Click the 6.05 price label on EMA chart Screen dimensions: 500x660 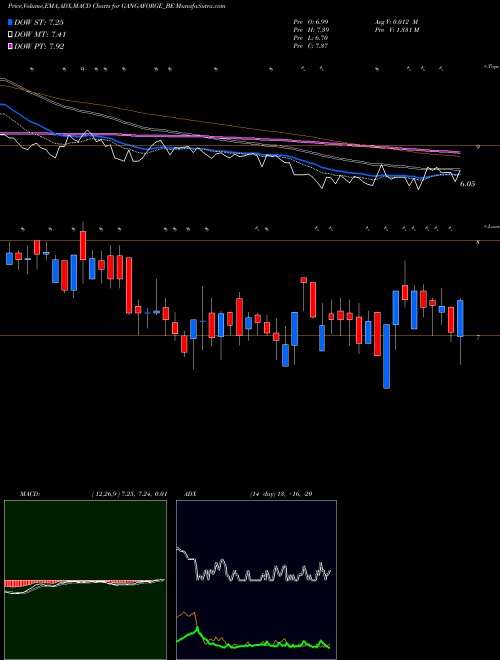(468, 184)
